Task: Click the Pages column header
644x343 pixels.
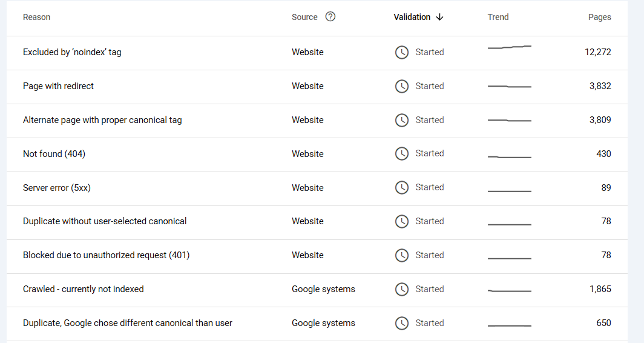Action: pos(599,17)
